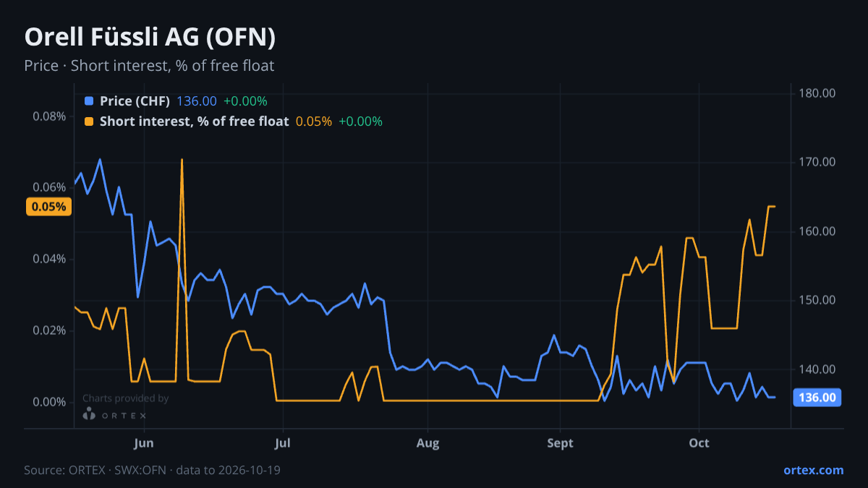This screenshot has height=488, width=868.
Task: Open the ortex.com link
Action: tap(813, 470)
